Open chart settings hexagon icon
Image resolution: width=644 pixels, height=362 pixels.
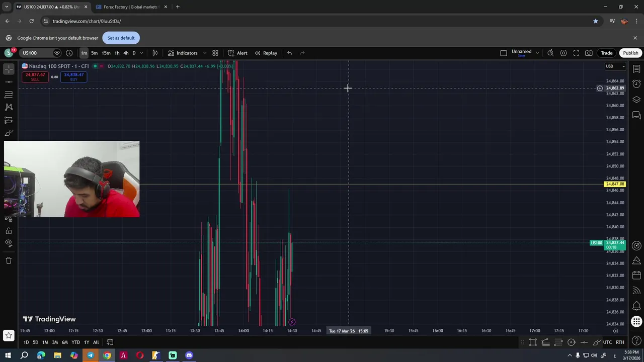(563, 53)
